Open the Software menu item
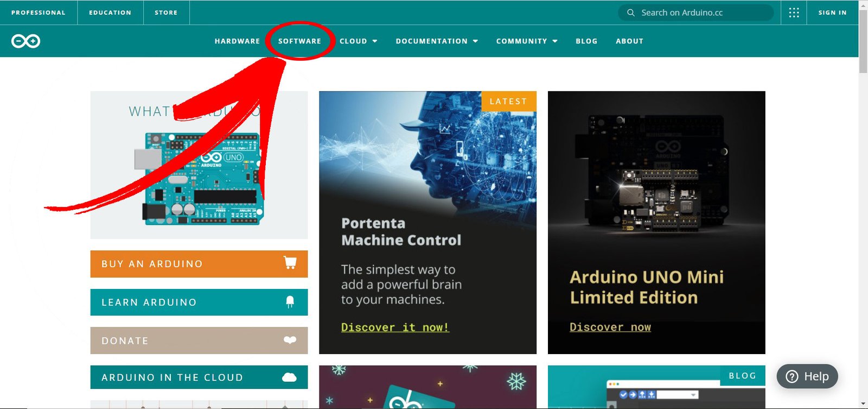Screen dimensions: 868x409 coord(299,41)
